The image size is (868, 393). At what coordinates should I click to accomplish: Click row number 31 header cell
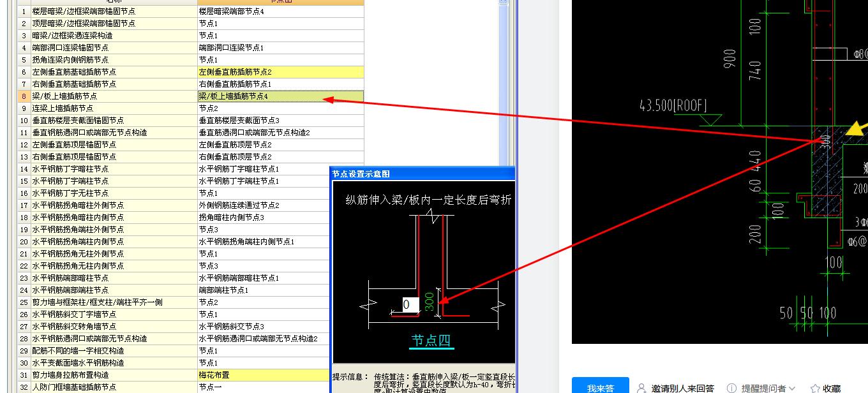(24, 375)
